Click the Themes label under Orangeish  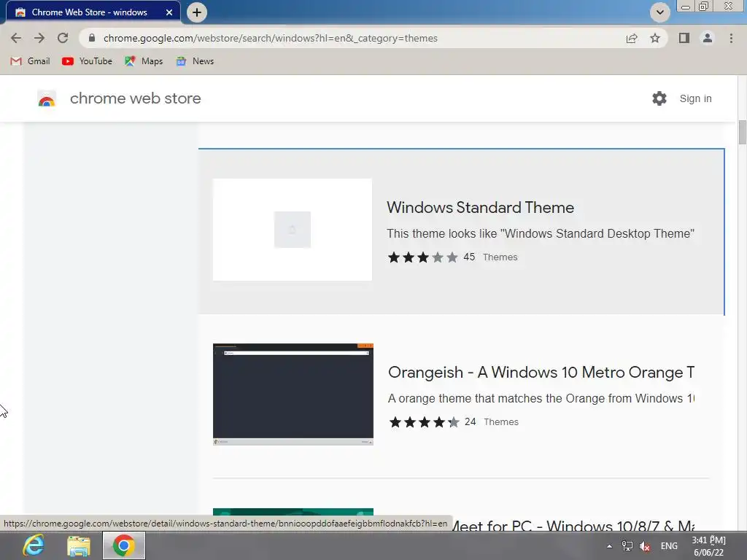(x=500, y=422)
